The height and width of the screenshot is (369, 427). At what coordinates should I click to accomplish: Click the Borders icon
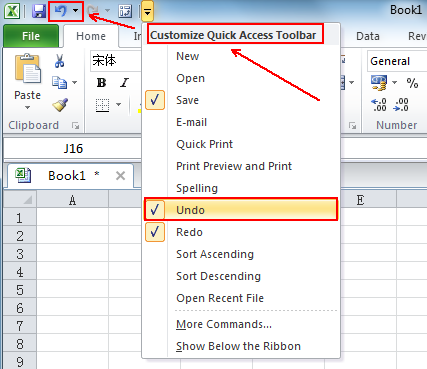pyautogui.click(x=102, y=105)
